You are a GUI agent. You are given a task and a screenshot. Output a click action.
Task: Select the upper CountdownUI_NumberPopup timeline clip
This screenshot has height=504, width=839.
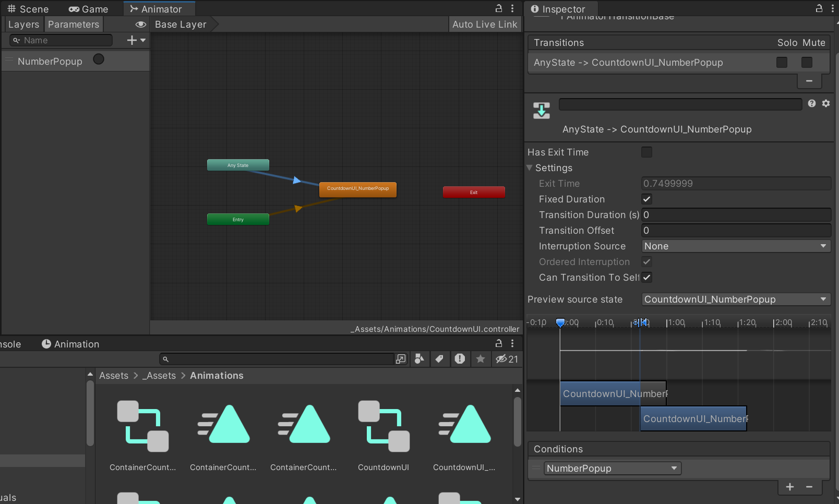click(613, 393)
